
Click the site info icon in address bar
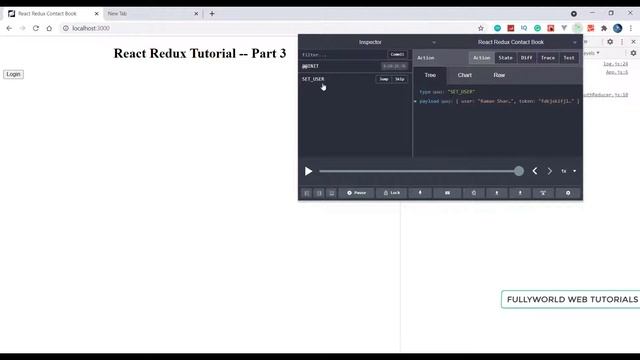point(66,28)
